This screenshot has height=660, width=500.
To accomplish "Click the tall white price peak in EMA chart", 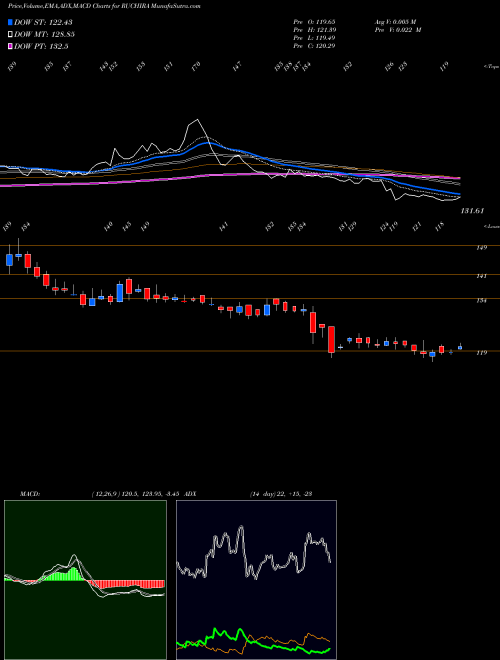I will point(196,122).
